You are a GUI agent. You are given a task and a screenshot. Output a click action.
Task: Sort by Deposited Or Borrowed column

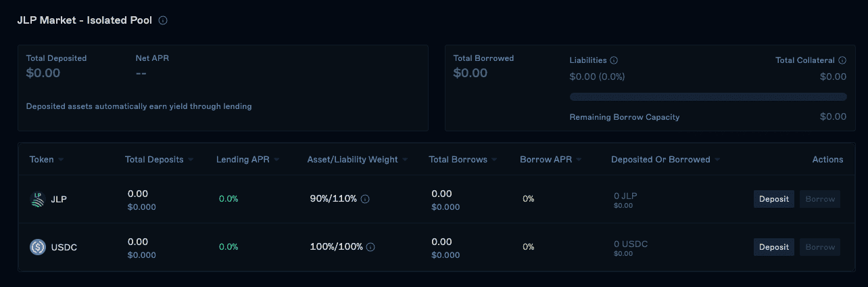[665, 160]
